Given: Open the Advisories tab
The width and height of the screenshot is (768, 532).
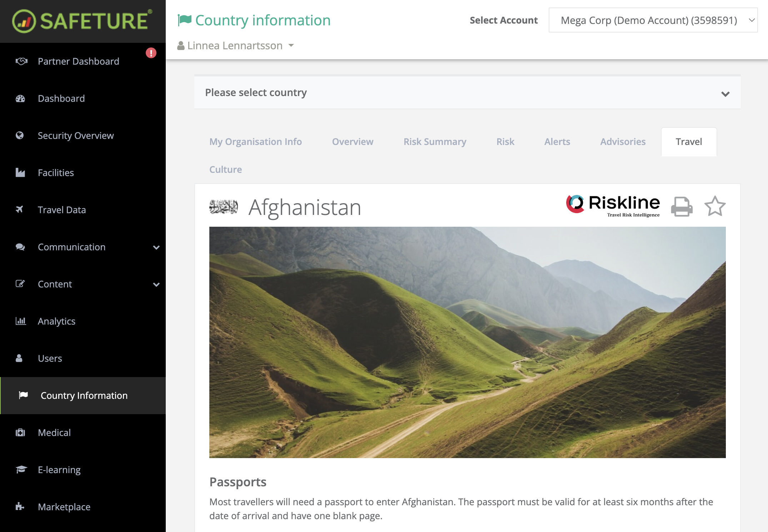Looking at the screenshot, I should pyautogui.click(x=623, y=142).
